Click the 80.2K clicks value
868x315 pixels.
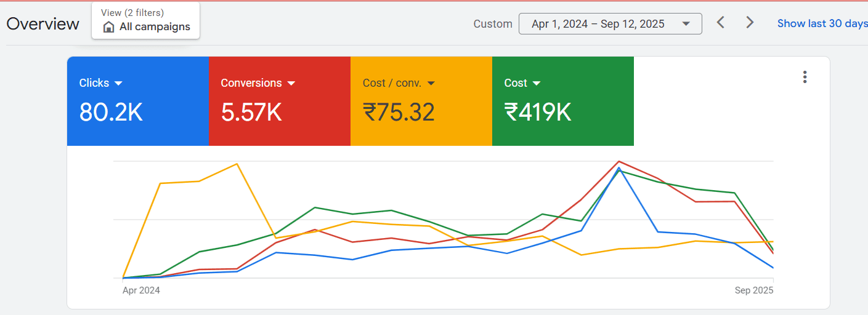pyautogui.click(x=111, y=112)
